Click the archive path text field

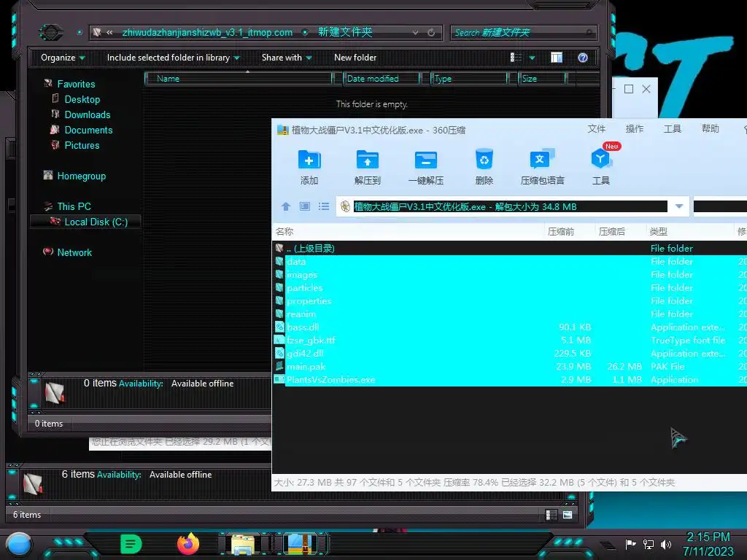click(510, 206)
